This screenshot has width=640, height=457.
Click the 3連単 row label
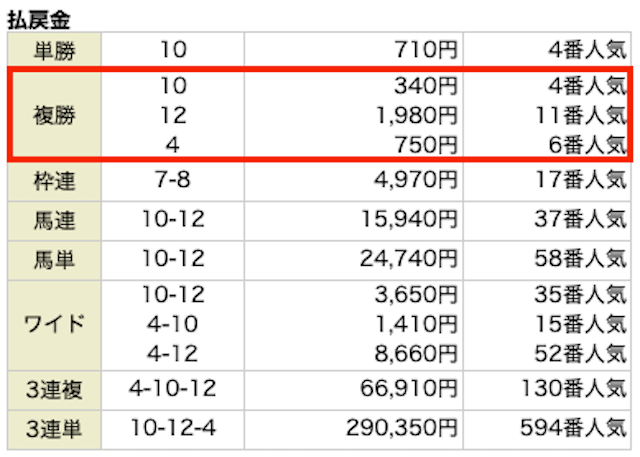click(x=54, y=429)
